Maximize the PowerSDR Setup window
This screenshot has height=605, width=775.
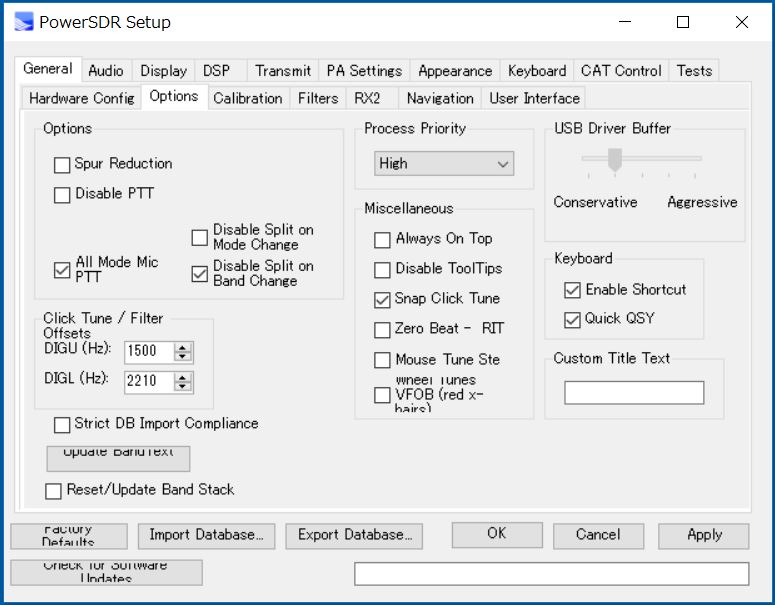(683, 22)
